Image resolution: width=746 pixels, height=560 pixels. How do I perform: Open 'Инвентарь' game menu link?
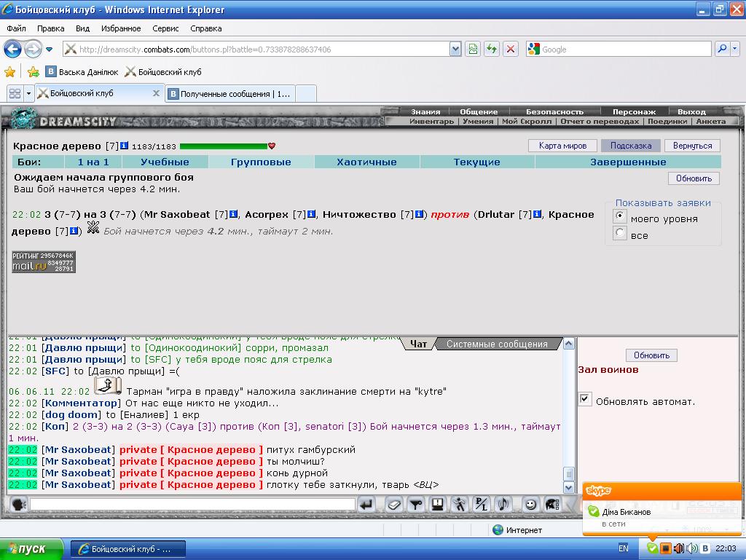431,121
